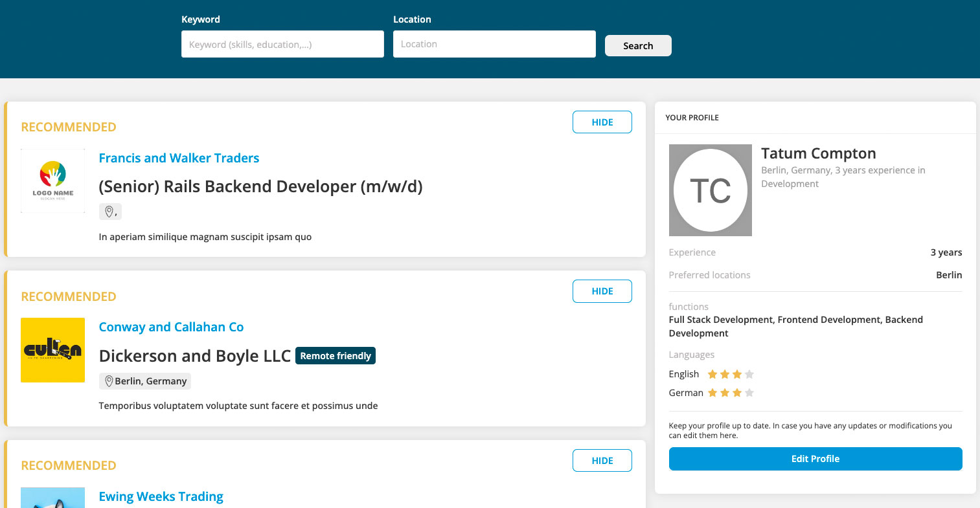Open the (Senior) Rails Backend Developer job

click(260, 186)
